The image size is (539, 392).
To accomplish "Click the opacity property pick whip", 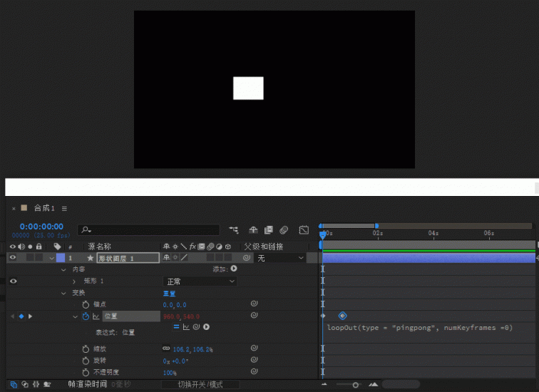I will coord(254,371).
